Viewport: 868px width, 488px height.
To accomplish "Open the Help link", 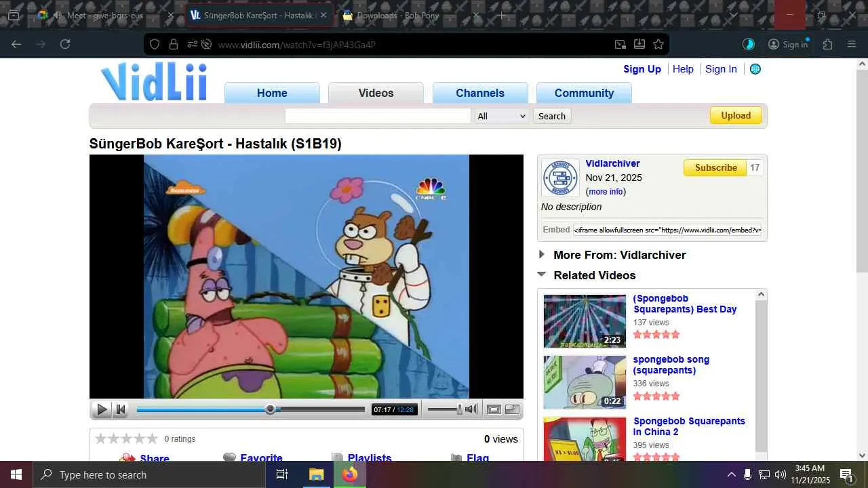I will pyautogui.click(x=683, y=69).
